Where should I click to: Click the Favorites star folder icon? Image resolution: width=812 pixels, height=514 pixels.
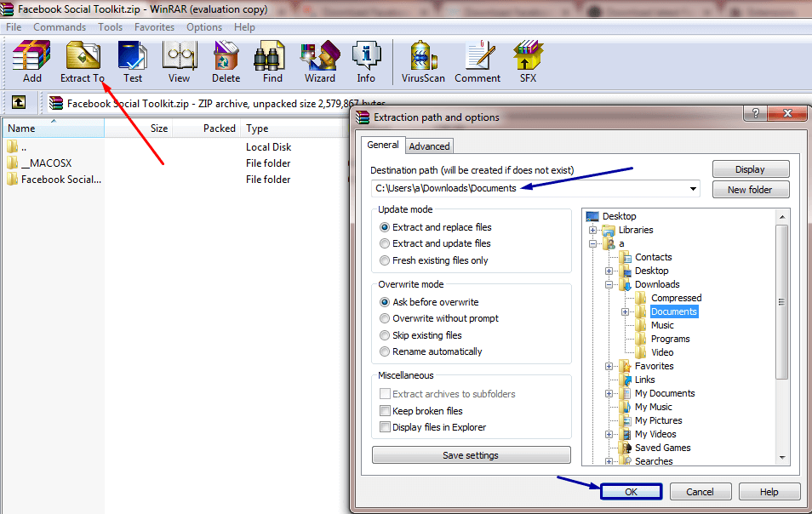[x=626, y=366]
